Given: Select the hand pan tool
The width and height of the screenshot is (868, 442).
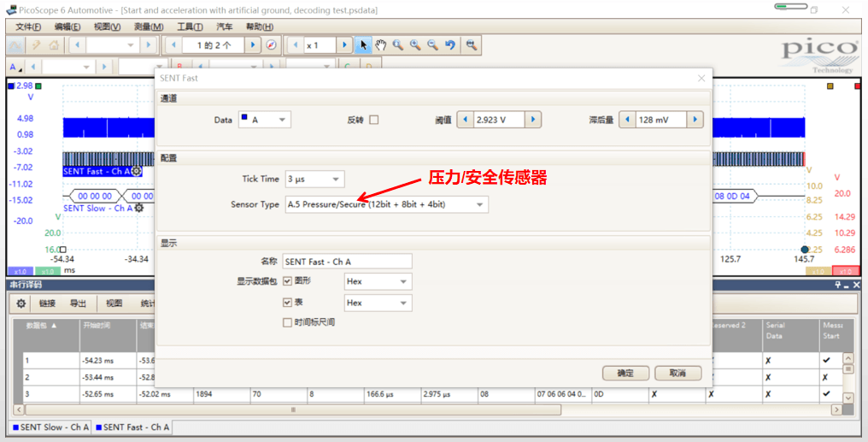Looking at the screenshot, I should (380, 44).
